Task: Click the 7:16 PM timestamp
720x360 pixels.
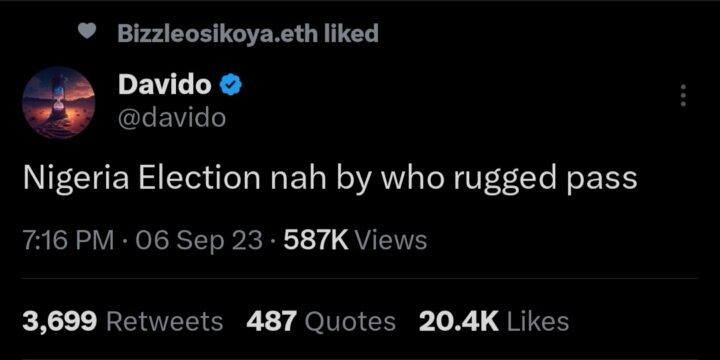Action: click(x=68, y=241)
